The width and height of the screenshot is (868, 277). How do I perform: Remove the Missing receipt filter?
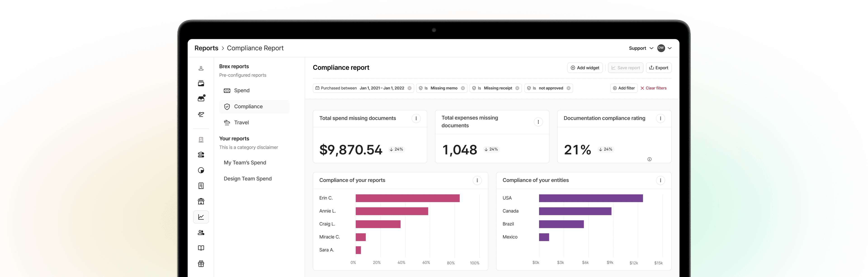(x=517, y=88)
